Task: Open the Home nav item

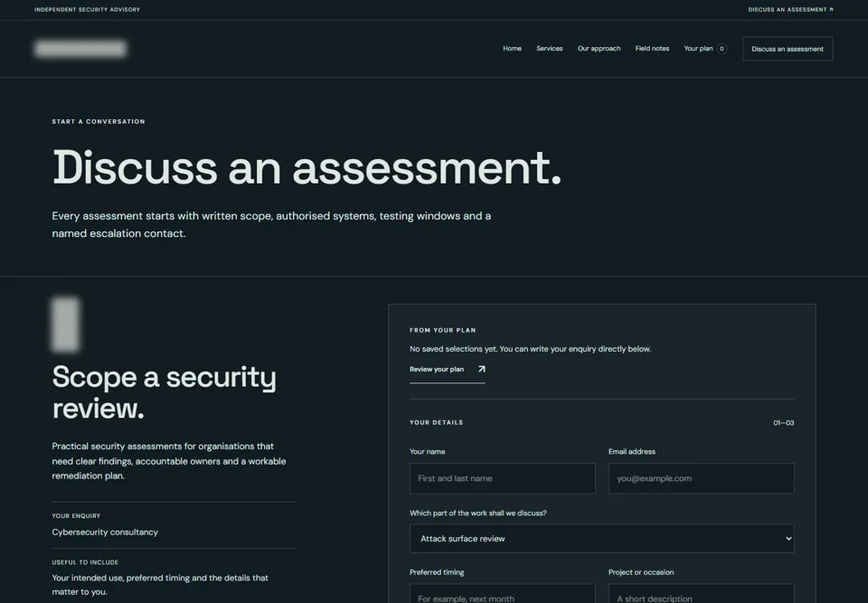Action: coord(512,49)
